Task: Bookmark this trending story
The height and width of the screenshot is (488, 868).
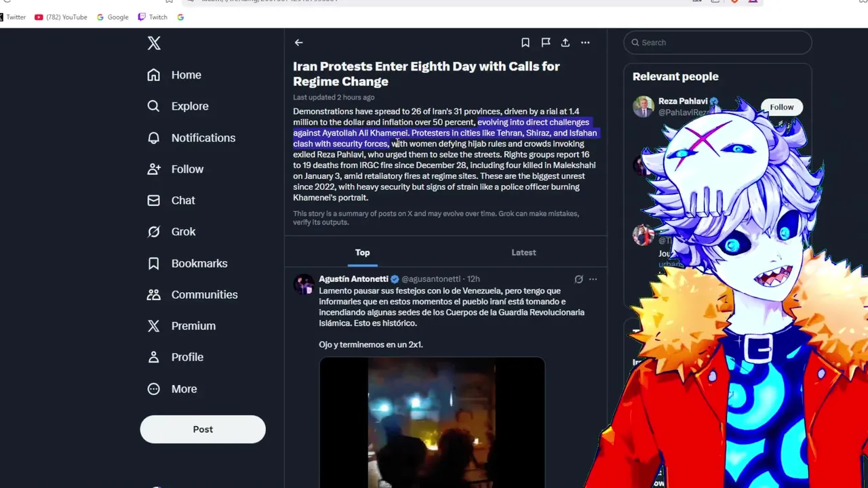Action: point(526,43)
